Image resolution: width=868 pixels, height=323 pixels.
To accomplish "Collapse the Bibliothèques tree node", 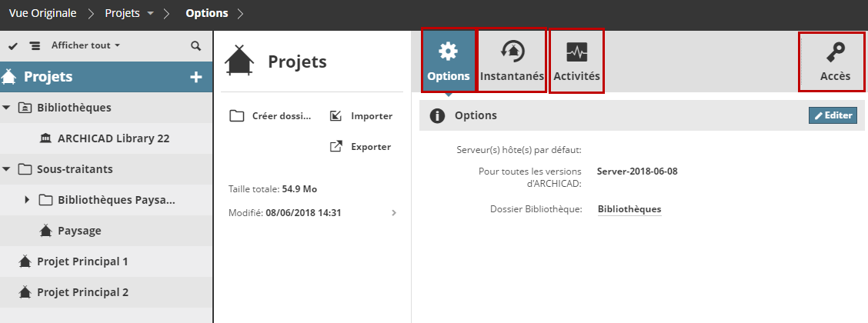I will click(7, 108).
